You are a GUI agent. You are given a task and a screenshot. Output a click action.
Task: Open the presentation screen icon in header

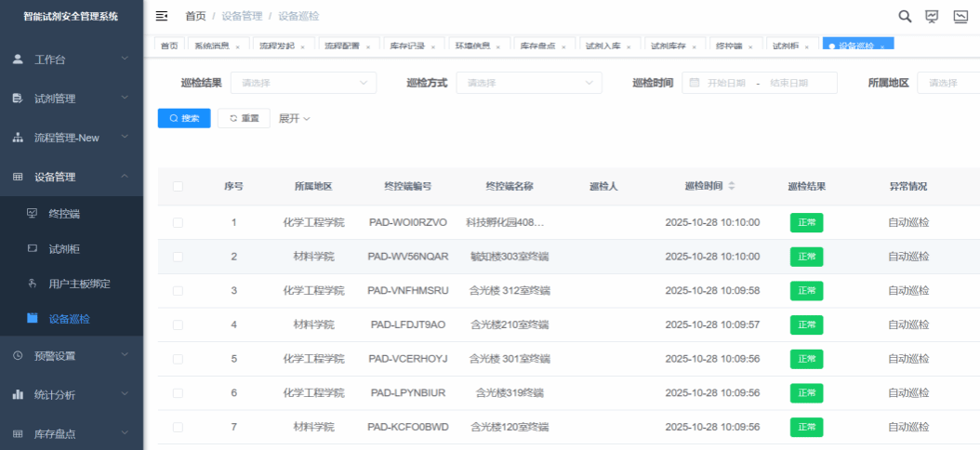[x=932, y=16]
